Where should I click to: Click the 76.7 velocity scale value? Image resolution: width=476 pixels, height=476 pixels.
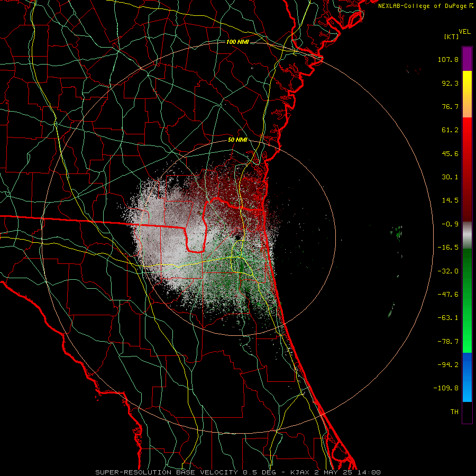pos(450,106)
